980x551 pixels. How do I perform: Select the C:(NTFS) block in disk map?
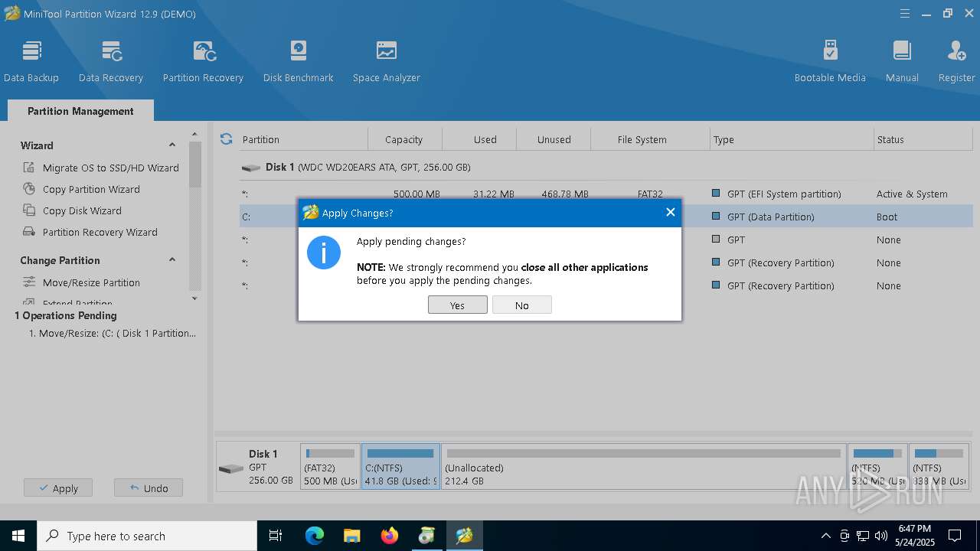400,467
